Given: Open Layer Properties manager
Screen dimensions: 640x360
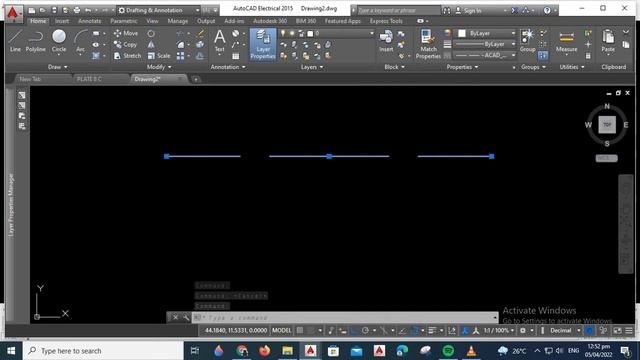Looking at the screenshot, I should tap(263, 44).
